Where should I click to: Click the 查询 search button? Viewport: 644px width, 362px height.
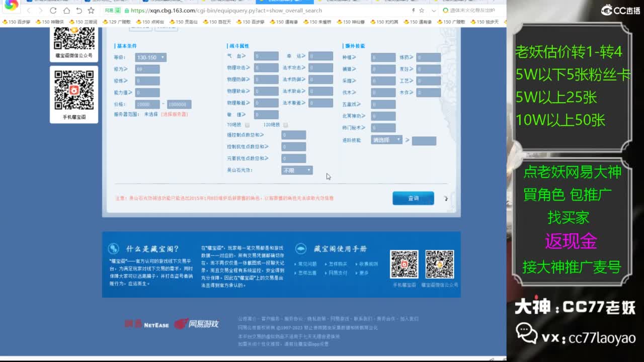click(x=413, y=198)
